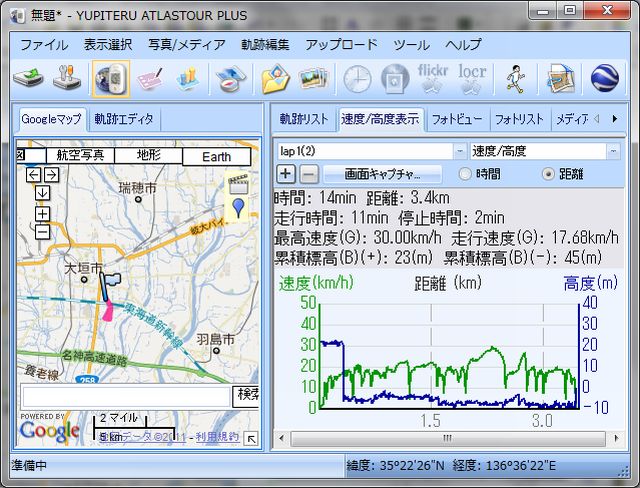
Task: Click the graph horizontal scrollbar thumb
Action: pos(448,439)
